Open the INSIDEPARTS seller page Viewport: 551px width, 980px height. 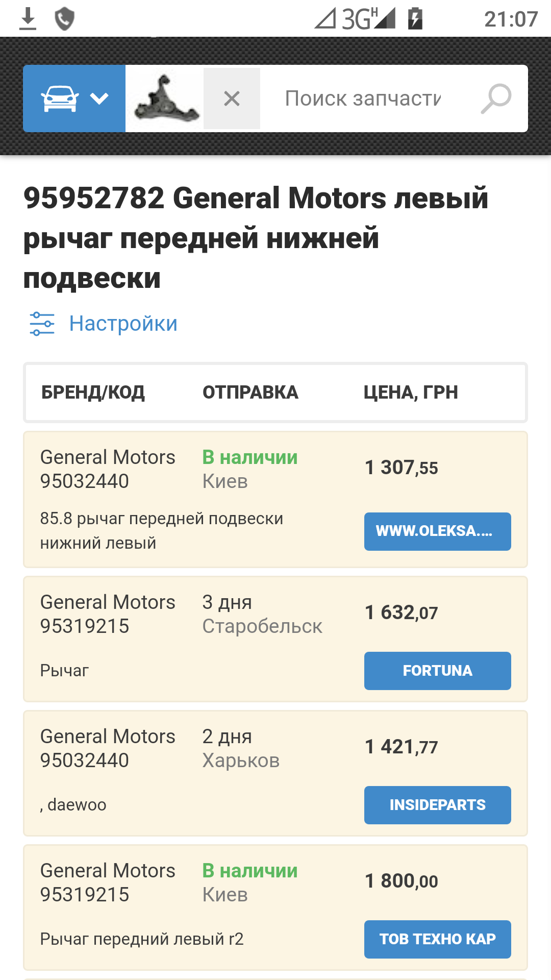[x=437, y=805]
